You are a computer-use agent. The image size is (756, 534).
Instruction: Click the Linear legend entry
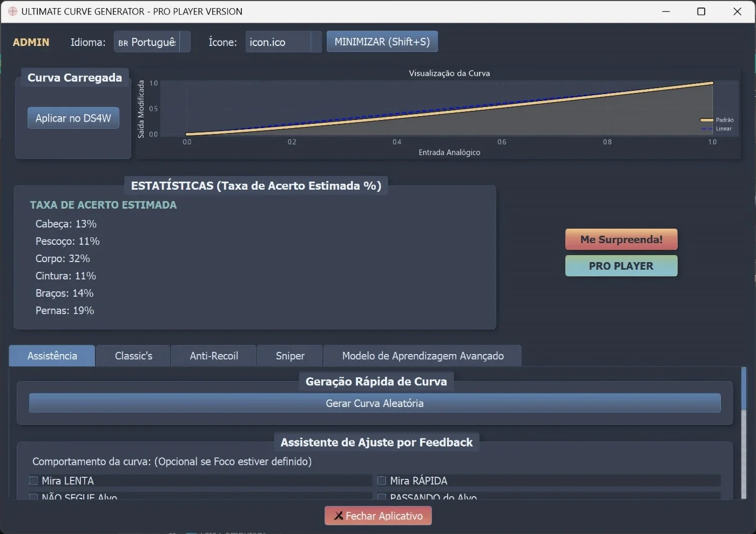click(717, 129)
